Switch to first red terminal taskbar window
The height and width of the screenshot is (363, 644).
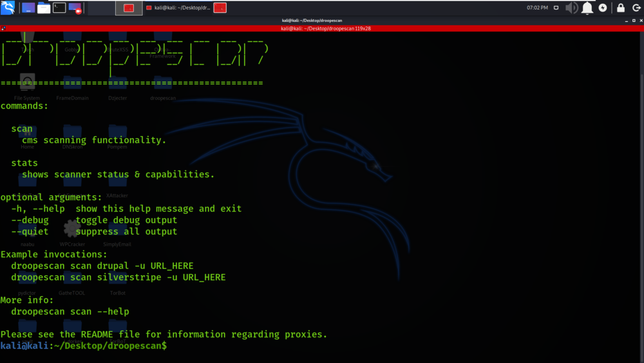(129, 8)
